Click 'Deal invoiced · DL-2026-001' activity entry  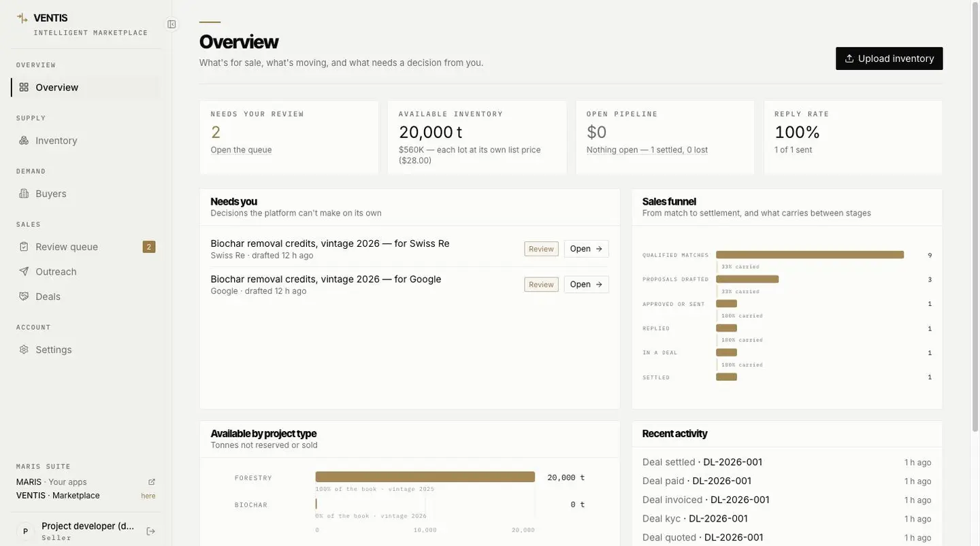[x=787, y=500]
